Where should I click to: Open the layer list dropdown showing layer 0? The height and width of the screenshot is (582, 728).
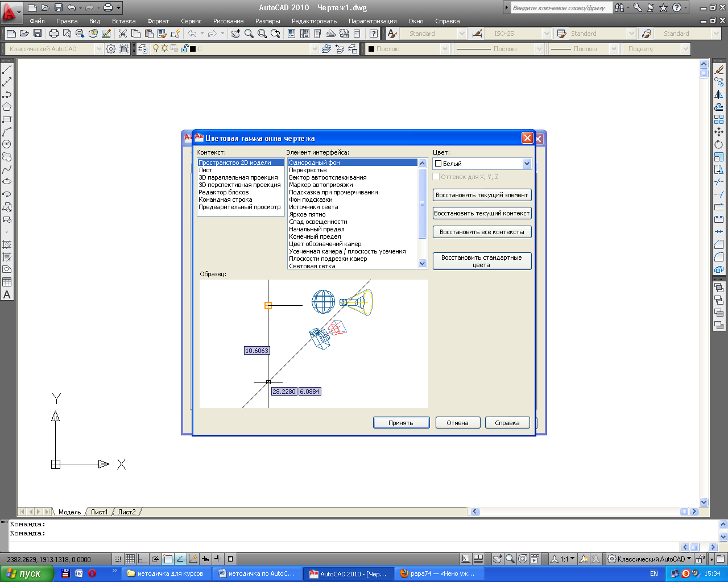314,49
